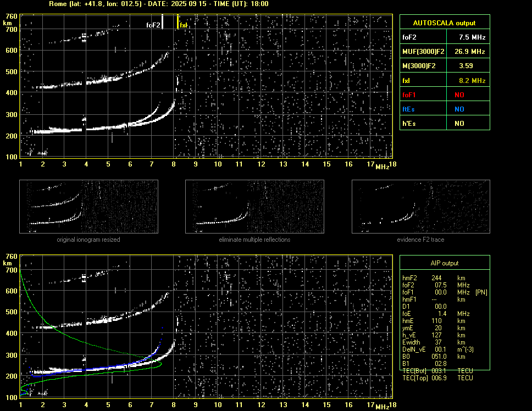This screenshot has width=532, height=411.
Task: Click the 8 MHz axis tick on top ionogram
Action: [174, 164]
